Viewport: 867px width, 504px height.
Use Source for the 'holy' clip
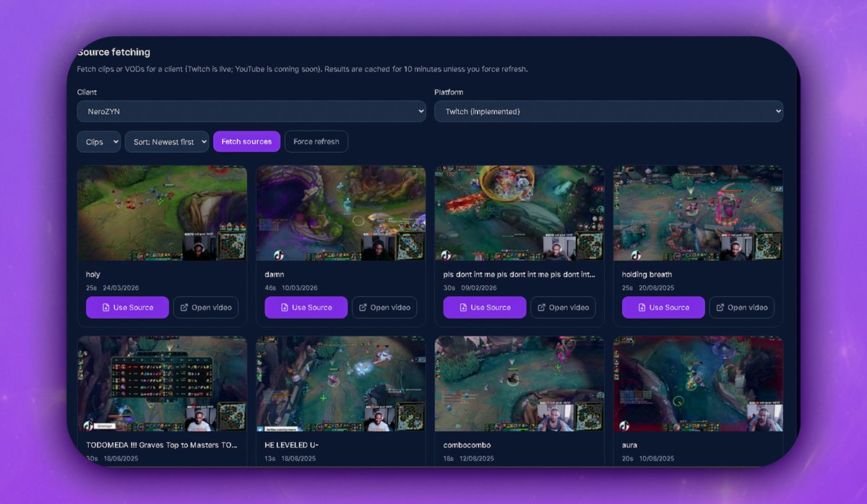coord(127,308)
